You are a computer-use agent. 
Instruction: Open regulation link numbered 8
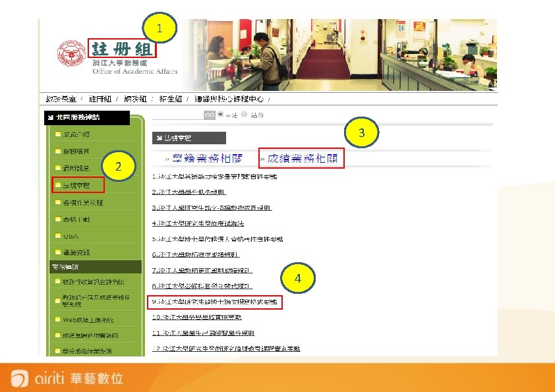tap(202, 286)
